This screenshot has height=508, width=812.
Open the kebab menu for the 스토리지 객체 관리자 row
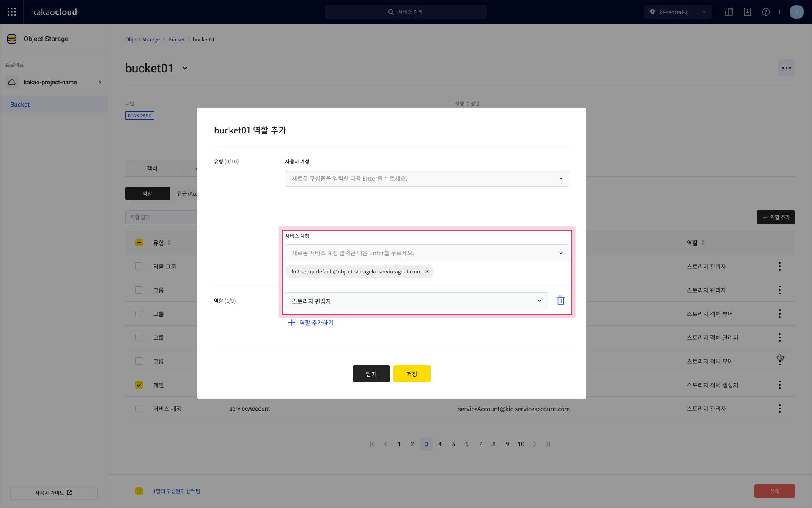[x=779, y=337]
